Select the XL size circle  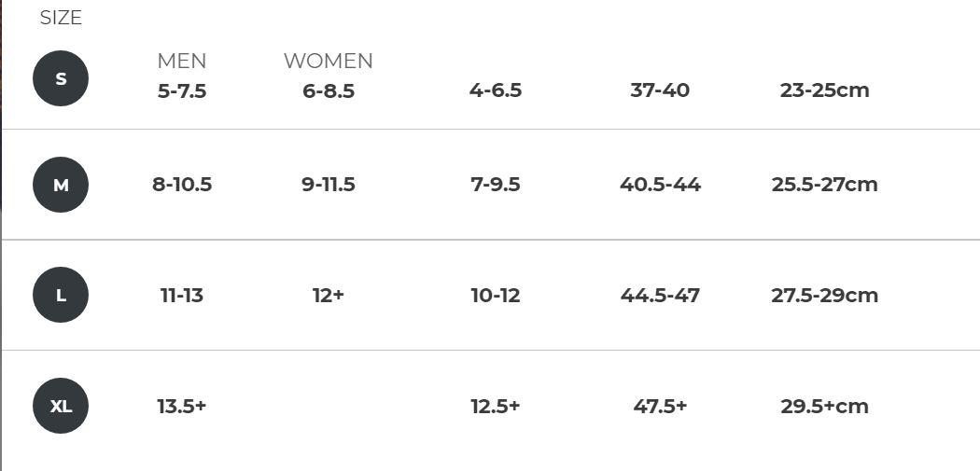61,406
